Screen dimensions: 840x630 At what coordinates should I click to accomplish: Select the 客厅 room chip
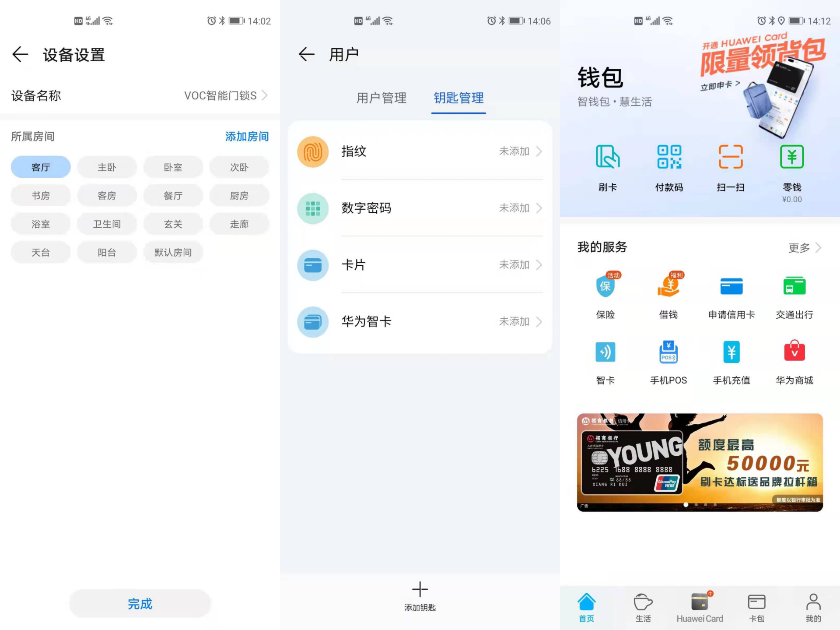pyautogui.click(x=41, y=167)
